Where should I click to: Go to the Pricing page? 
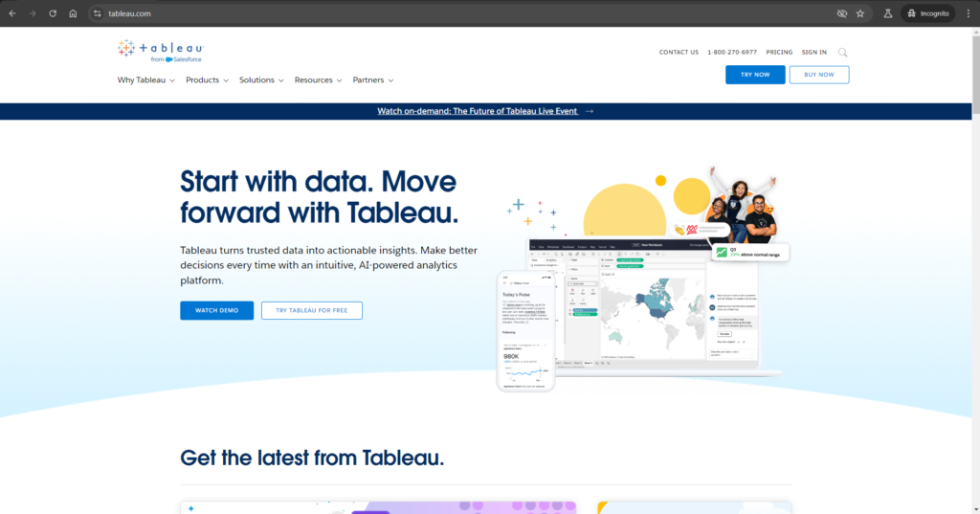[779, 53]
